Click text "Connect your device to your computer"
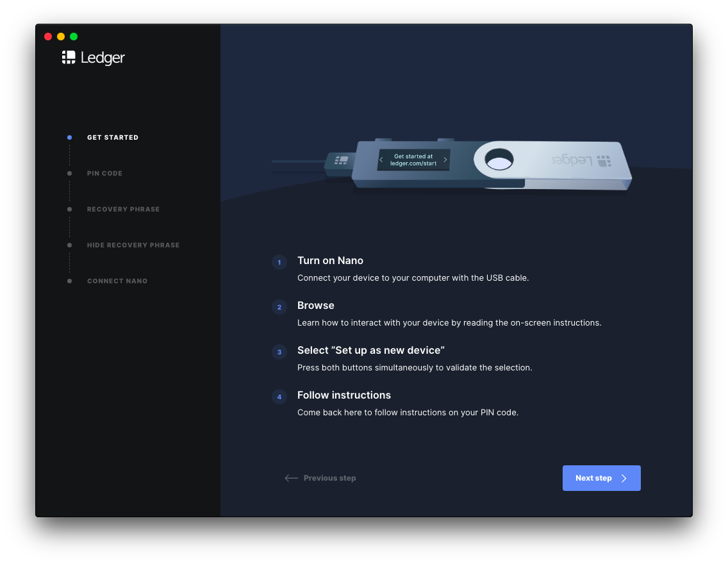Image resolution: width=728 pixels, height=564 pixels. click(x=373, y=278)
